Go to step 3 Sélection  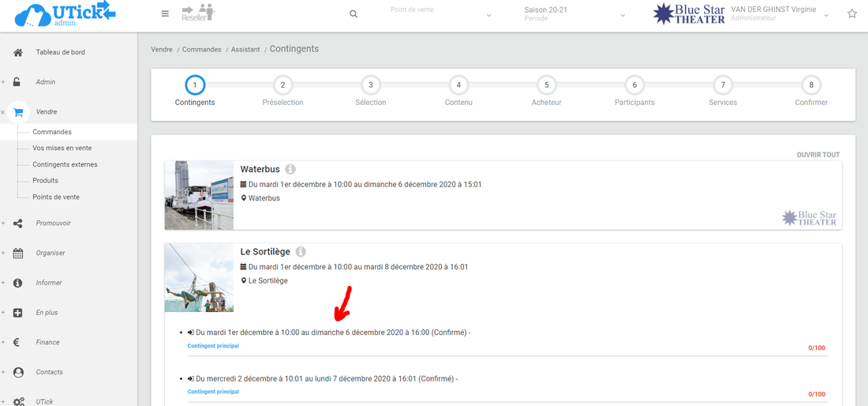click(x=370, y=85)
